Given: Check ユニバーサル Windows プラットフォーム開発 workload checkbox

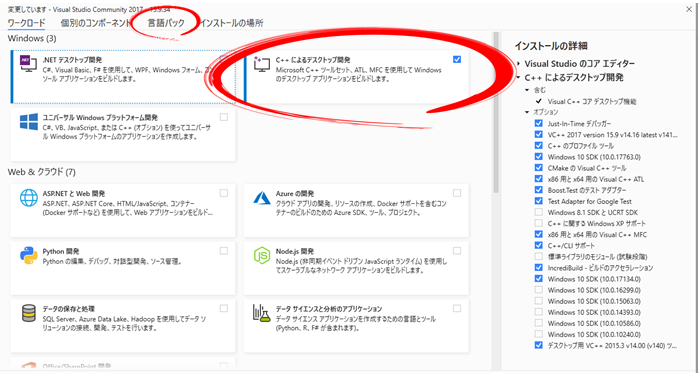Looking at the screenshot, I should [224, 117].
